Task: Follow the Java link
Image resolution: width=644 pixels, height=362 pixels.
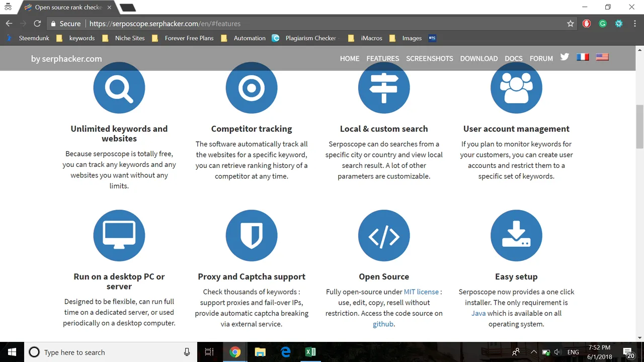Action: pos(478,313)
